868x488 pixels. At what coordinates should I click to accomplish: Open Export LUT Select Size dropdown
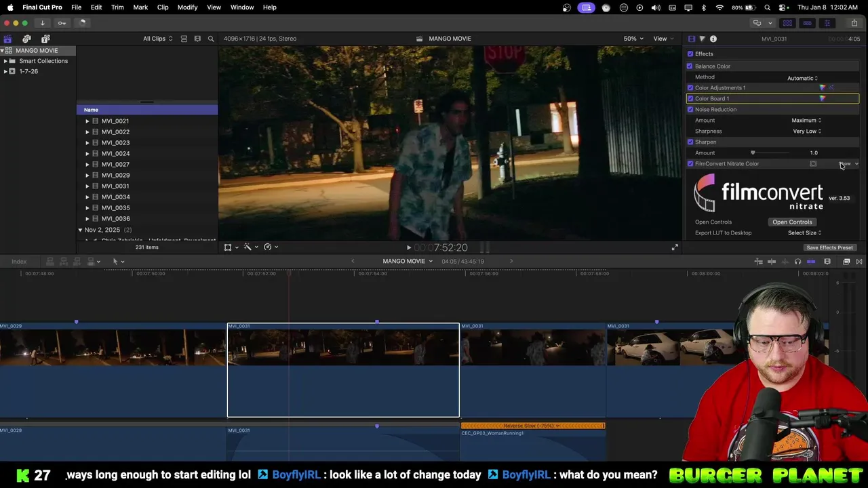coord(804,232)
